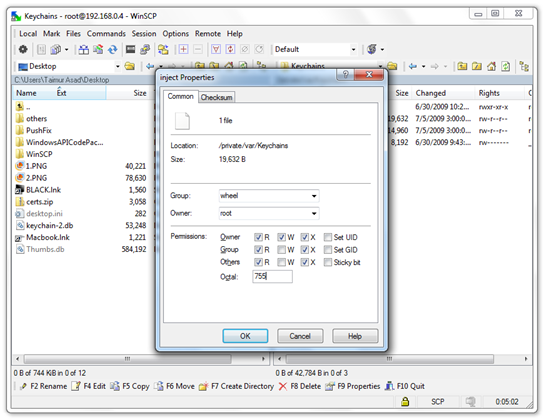Open the Owner dropdown showing root

pyautogui.click(x=269, y=213)
